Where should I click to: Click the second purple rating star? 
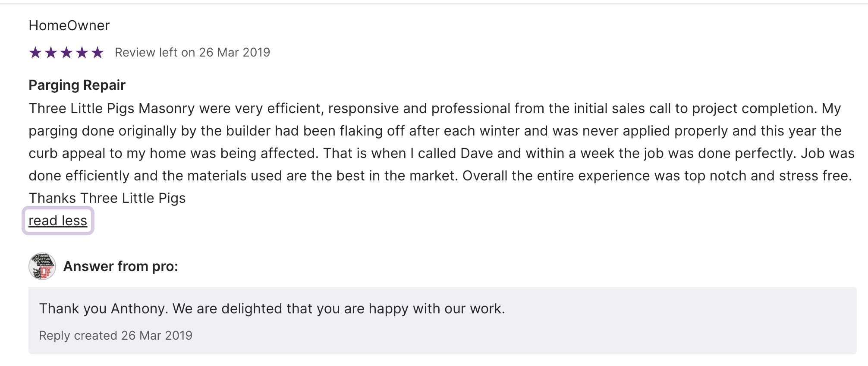pyautogui.click(x=51, y=53)
